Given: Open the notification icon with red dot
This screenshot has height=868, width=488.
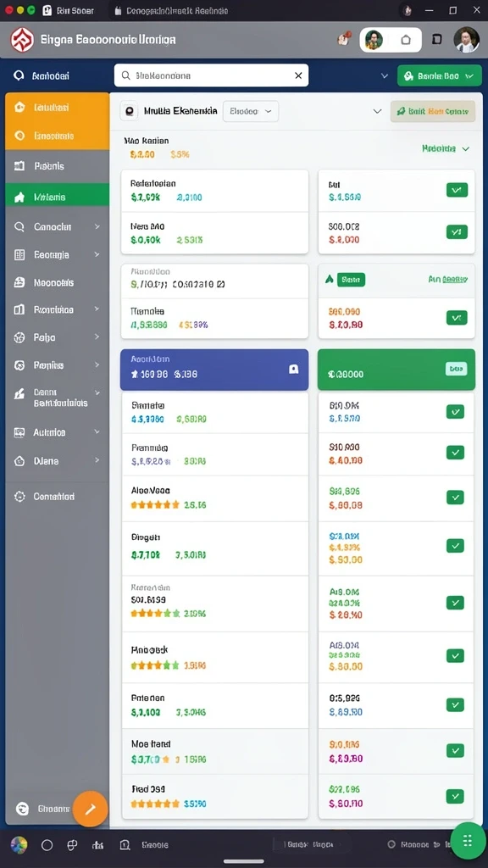Looking at the screenshot, I should tap(344, 39).
